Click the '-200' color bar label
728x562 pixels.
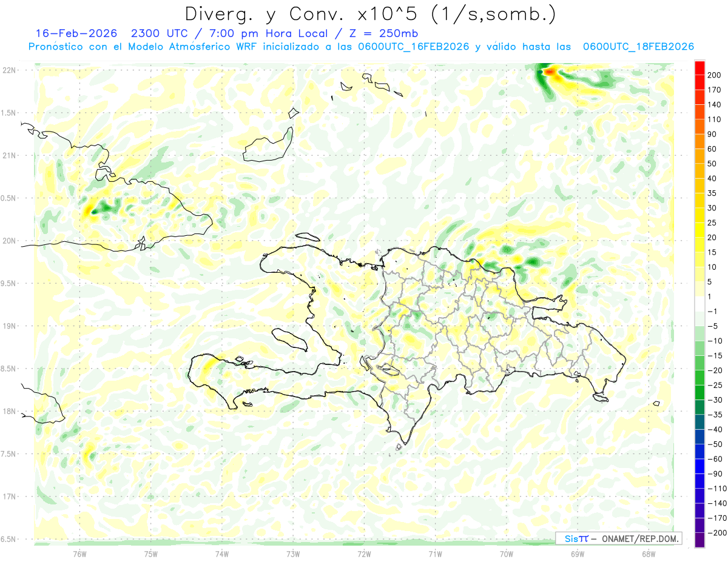717,532
